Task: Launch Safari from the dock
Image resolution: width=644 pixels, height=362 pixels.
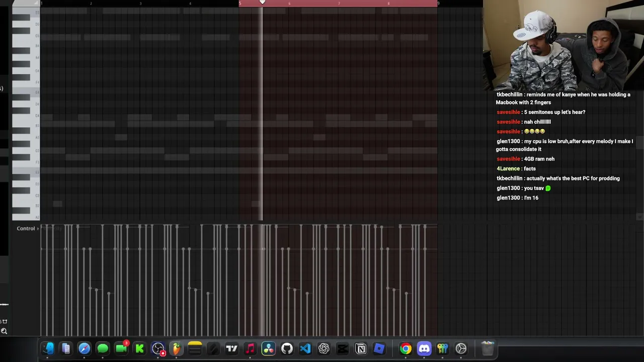Action: coord(84,348)
